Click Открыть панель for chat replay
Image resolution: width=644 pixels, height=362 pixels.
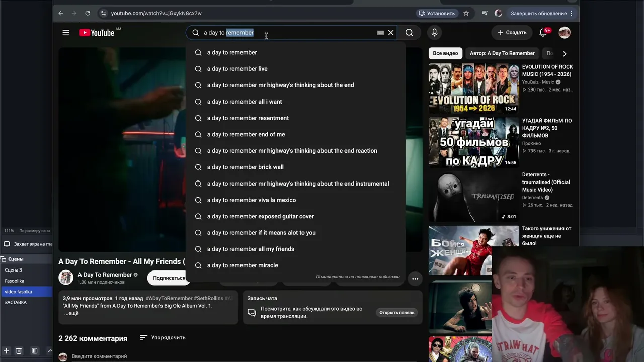coord(396,313)
